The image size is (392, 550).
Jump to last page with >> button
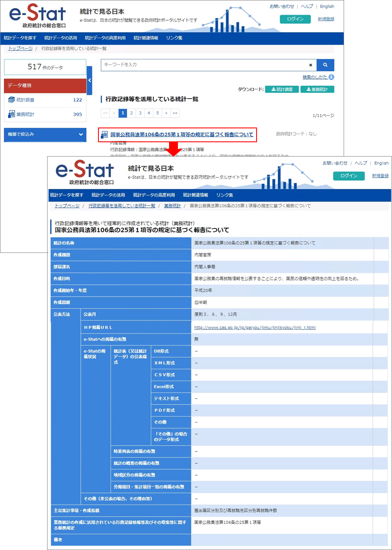pos(175,113)
